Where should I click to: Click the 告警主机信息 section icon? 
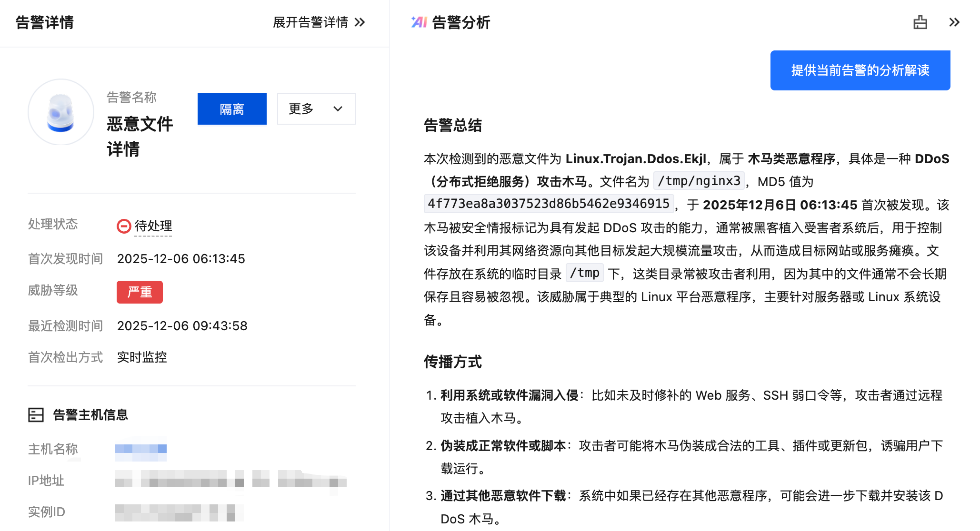[36, 415]
